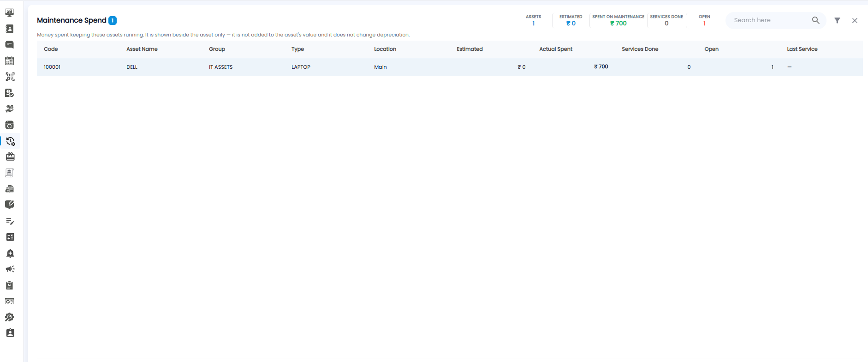Open the add notification bell sidebar icon
868x362 pixels.
click(x=10, y=253)
